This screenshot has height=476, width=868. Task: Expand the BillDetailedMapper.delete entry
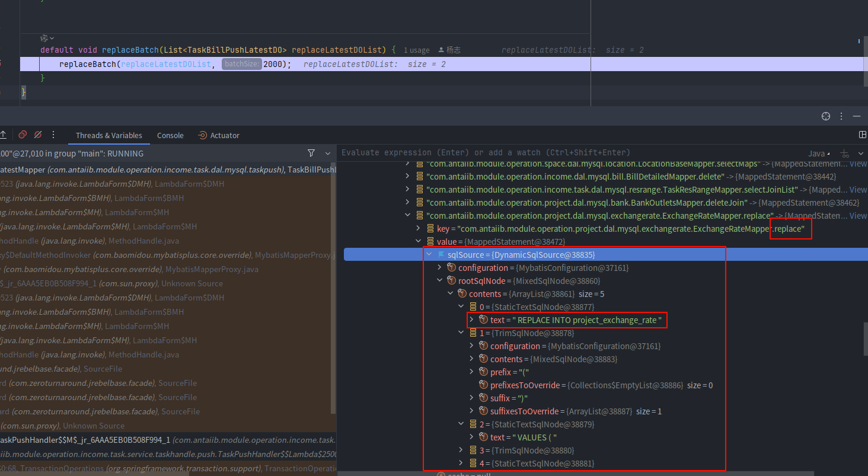(407, 177)
